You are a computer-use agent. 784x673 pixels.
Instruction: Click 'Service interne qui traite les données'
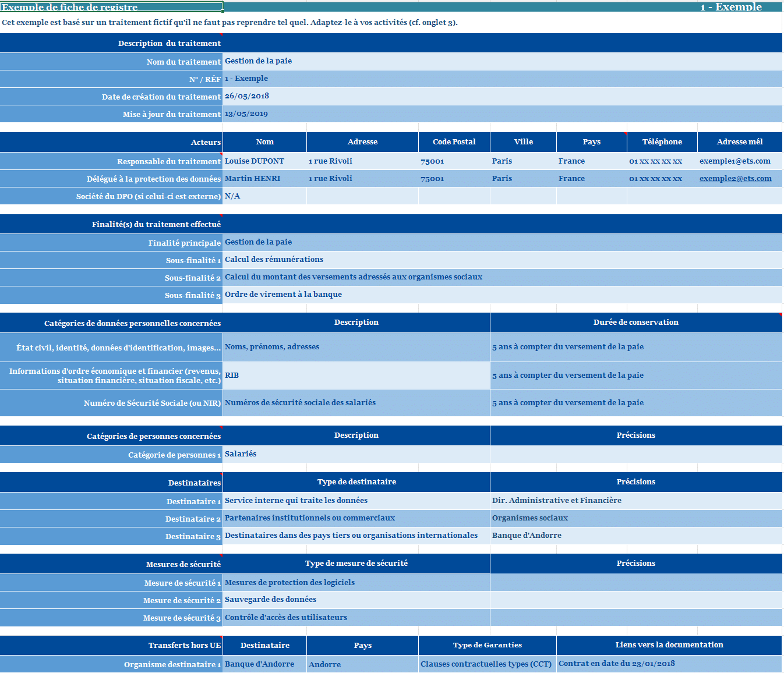[x=356, y=501]
